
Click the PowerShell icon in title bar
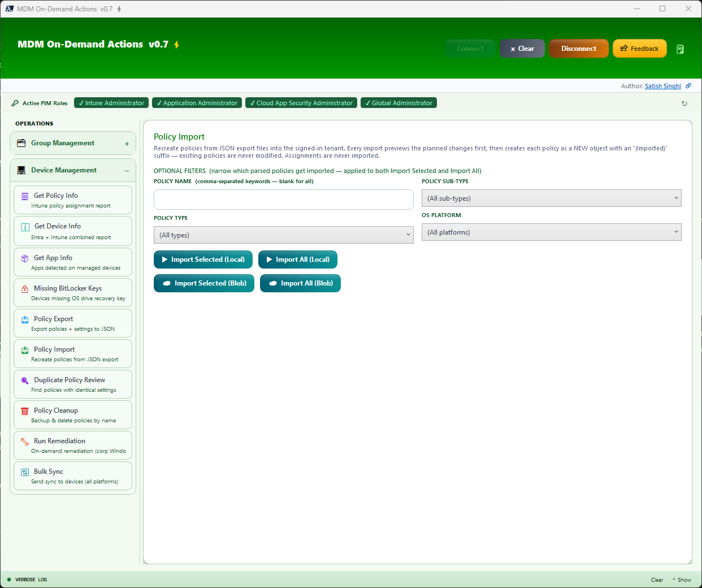pyautogui.click(x=10, y=9)
